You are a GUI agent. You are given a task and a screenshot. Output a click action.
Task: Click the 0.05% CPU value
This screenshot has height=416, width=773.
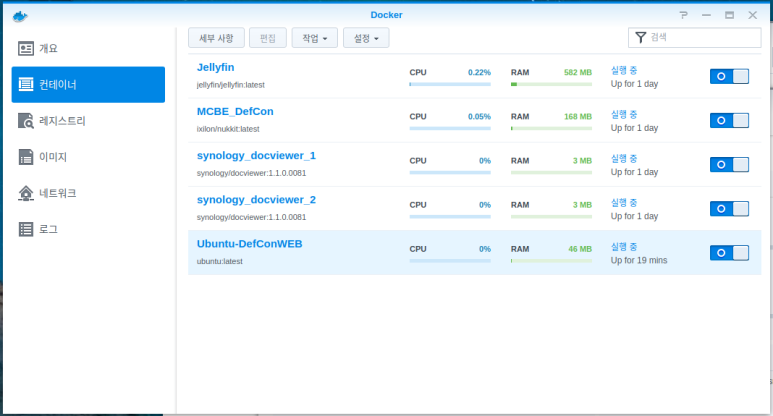[479, 116]
